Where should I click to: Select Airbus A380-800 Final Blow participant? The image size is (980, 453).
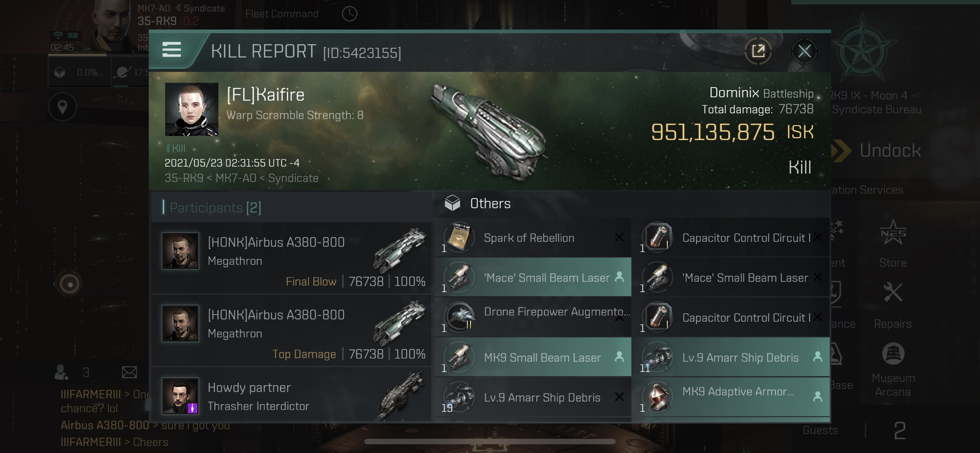tap(291, 258)
